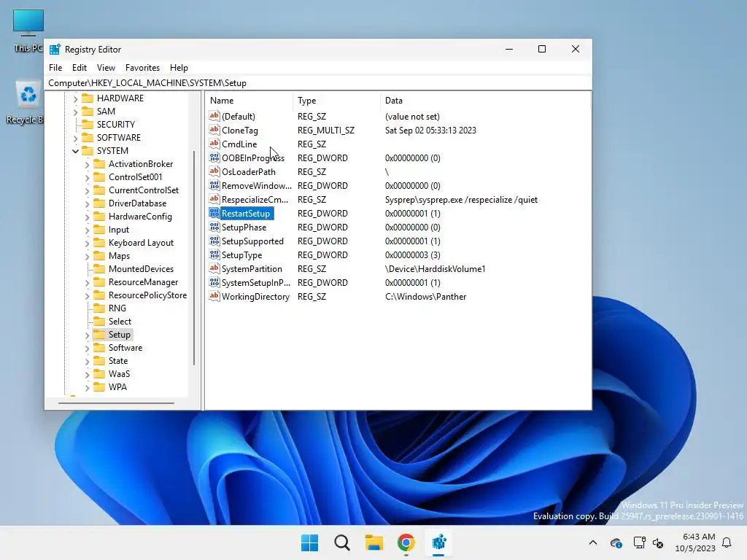This screenshot has height=560, width=747.
Task: Select the WPA key
Action: click(117, 387)
